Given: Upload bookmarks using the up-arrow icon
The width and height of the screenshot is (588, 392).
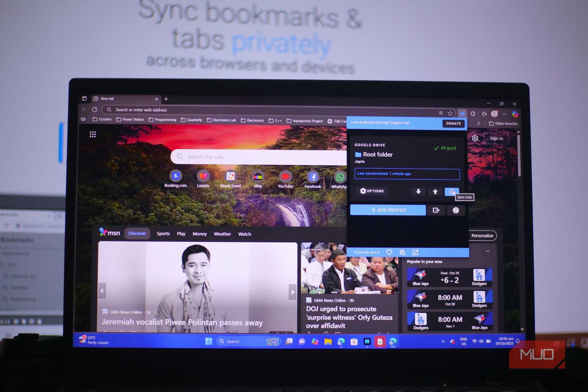Looking at the screenshot, I should (435, 191).
